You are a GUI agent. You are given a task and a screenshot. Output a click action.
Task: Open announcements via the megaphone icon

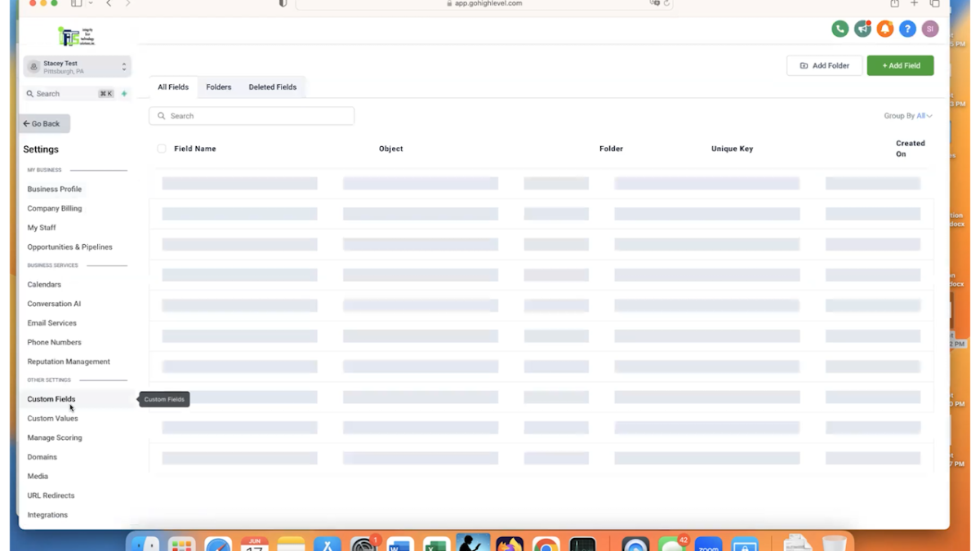[x=862, y=29]
